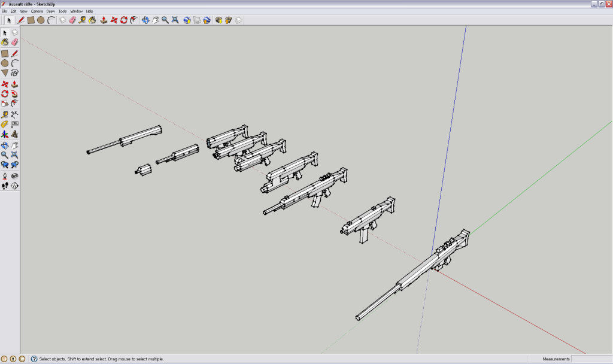Click into the Measurements input box
The image size is (613, 364).
coord(591,359)
